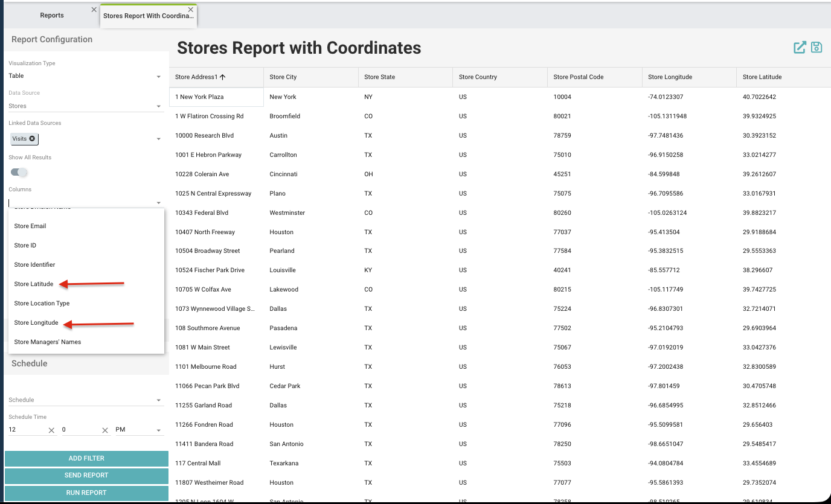Select the 11807 Westheimer Road address

coord(216,483)
